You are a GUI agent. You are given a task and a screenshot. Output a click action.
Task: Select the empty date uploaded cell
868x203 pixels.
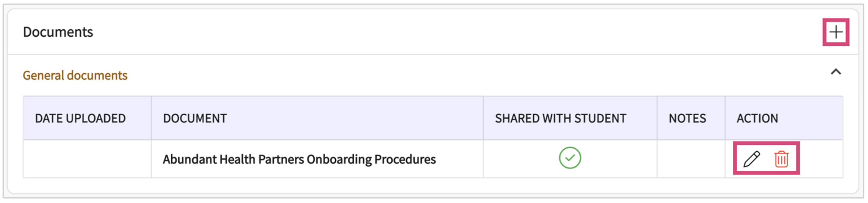[87, 159]
